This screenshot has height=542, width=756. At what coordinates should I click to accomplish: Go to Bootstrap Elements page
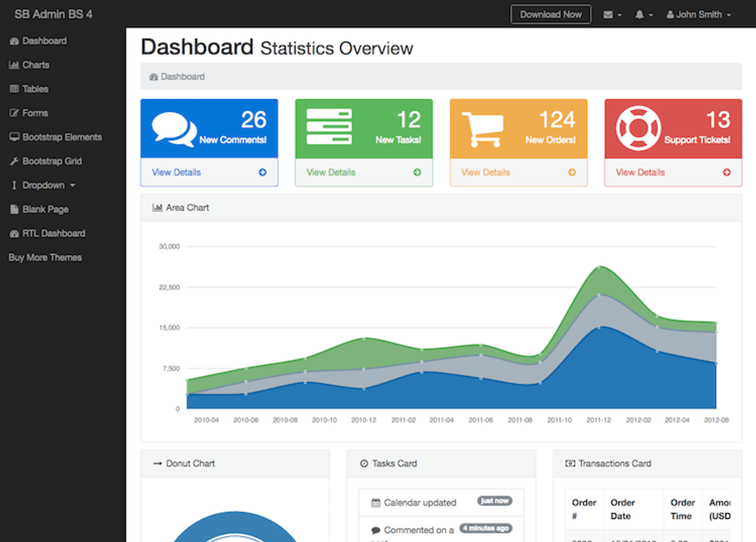(56, 137)
